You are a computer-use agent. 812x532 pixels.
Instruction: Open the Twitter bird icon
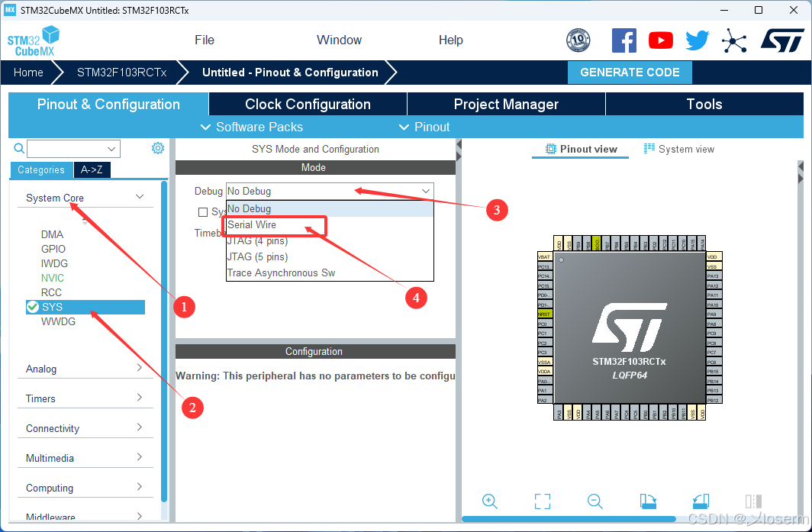pos(697,40)
